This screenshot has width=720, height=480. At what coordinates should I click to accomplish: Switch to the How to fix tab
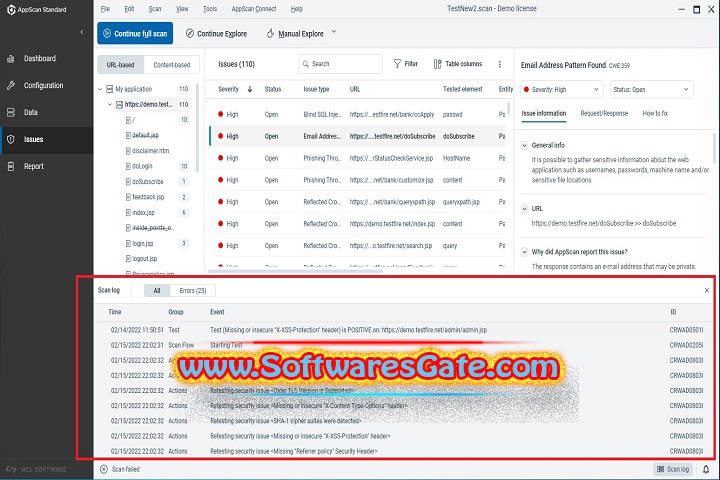655,113
